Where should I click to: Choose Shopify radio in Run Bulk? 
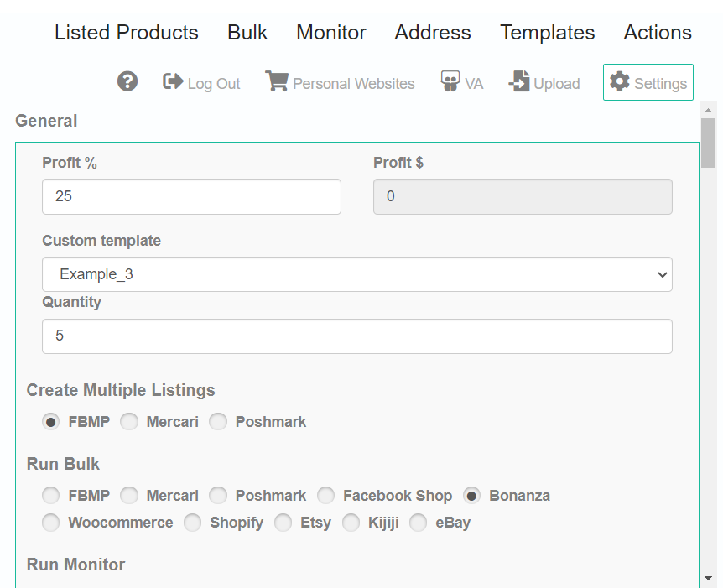pyautogui.click(x=192, y=523)
